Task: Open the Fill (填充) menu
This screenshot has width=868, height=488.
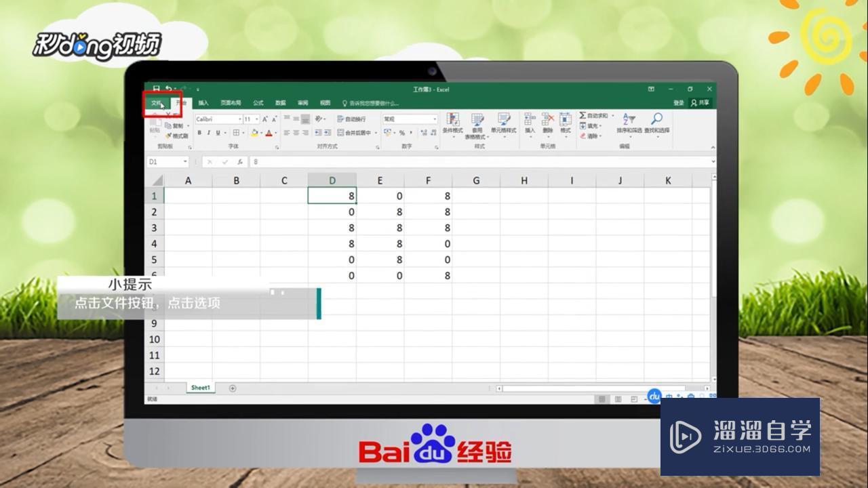Action: click(x=591, y=126)
